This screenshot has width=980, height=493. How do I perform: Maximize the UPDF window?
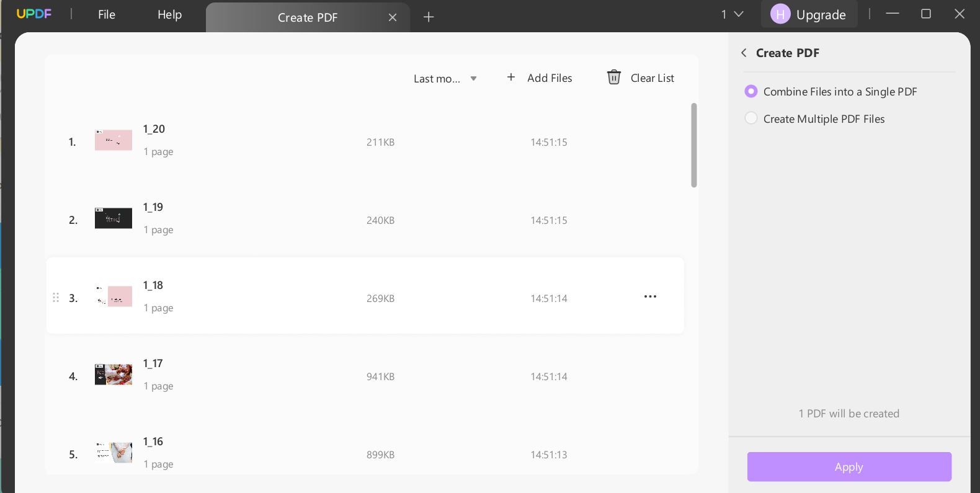(x=926, y=14)
